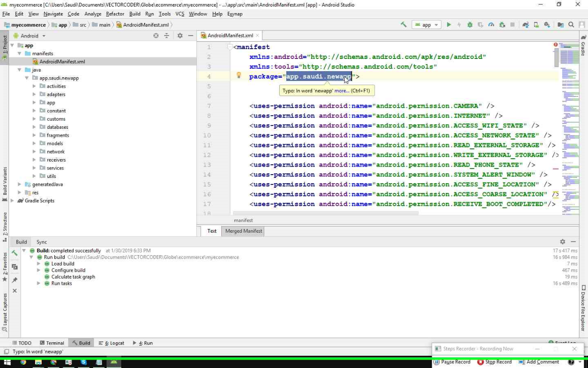Open the File menu

6,14
